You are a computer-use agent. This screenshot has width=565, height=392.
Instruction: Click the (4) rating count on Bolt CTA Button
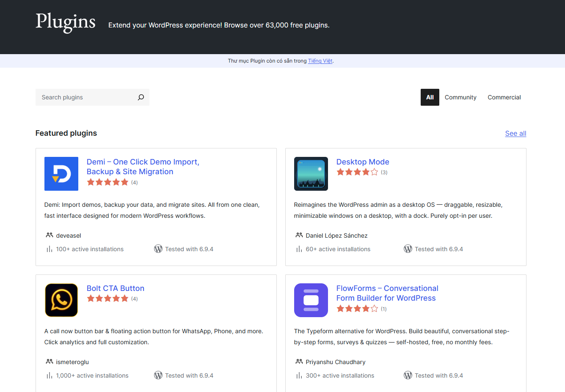point(134,299)
